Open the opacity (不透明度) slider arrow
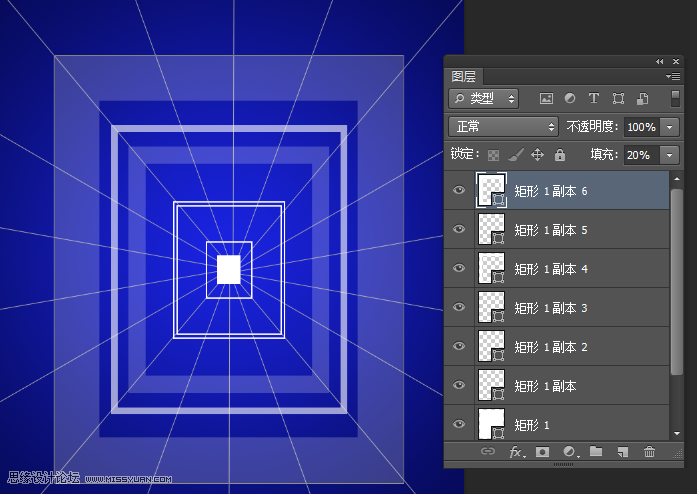Screen dimensions: 697x494 click(669, 127)
